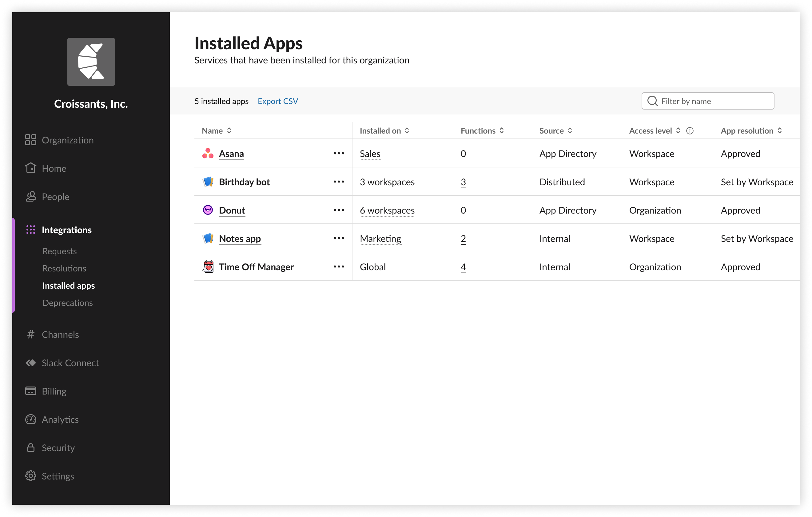Click the Time Off Manager calendar icon
The image size is (812, 517).
[208, 267]
